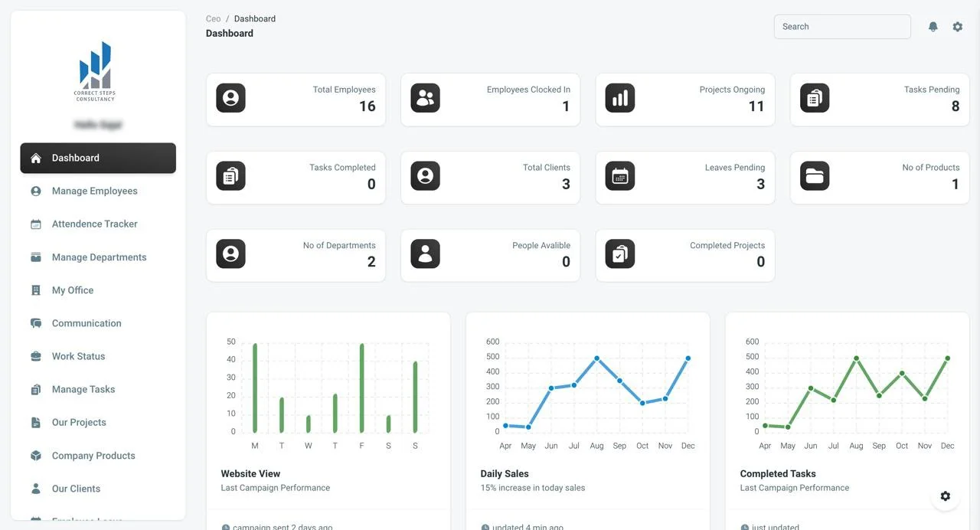
Task: Click the Completed Projects icon
Action: coord(619,254)
